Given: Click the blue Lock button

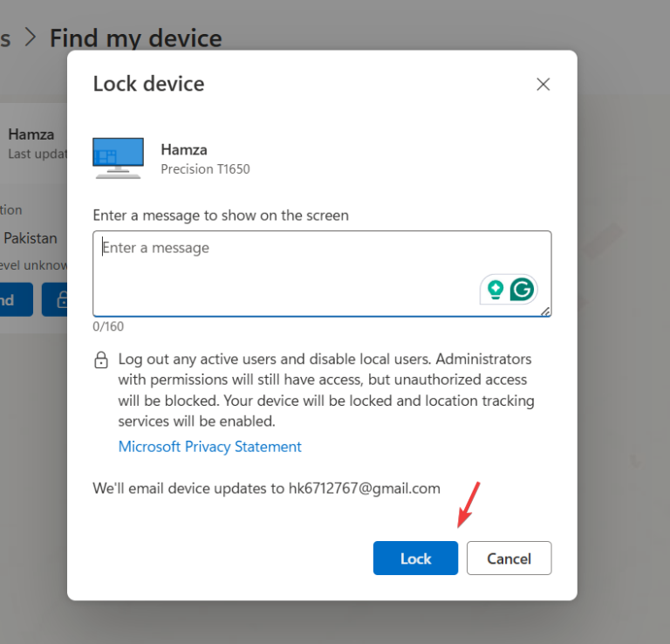Looking at the screenshot, I should (415, 558).
